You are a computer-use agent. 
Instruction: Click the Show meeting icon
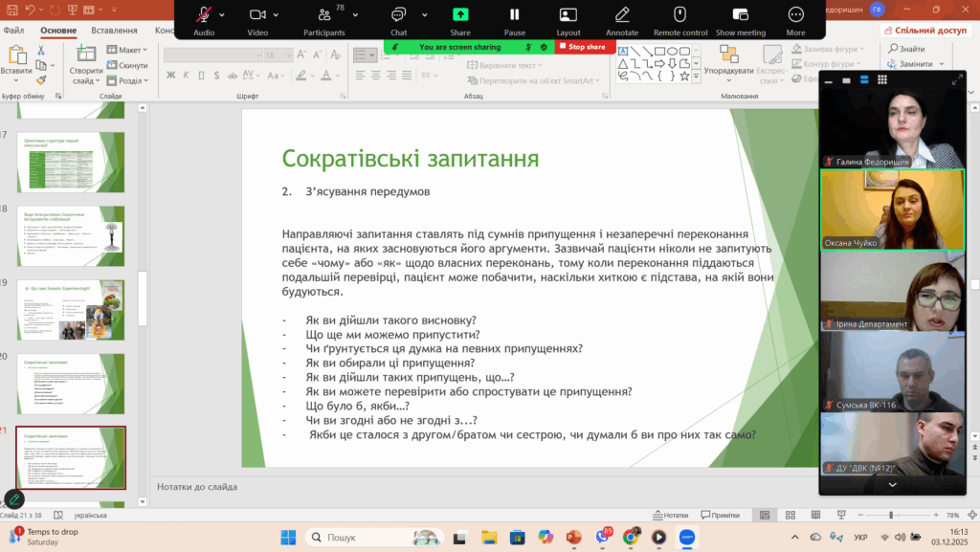[x=740, y=15]
